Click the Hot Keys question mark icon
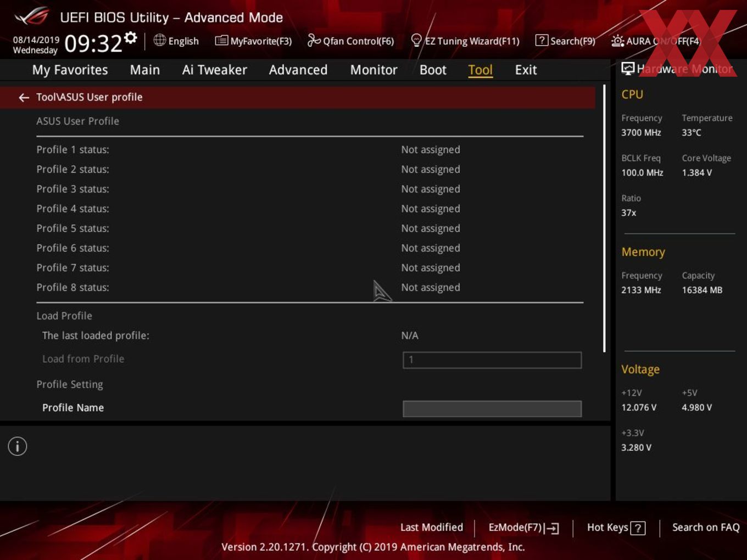 [x=638, y=528]
